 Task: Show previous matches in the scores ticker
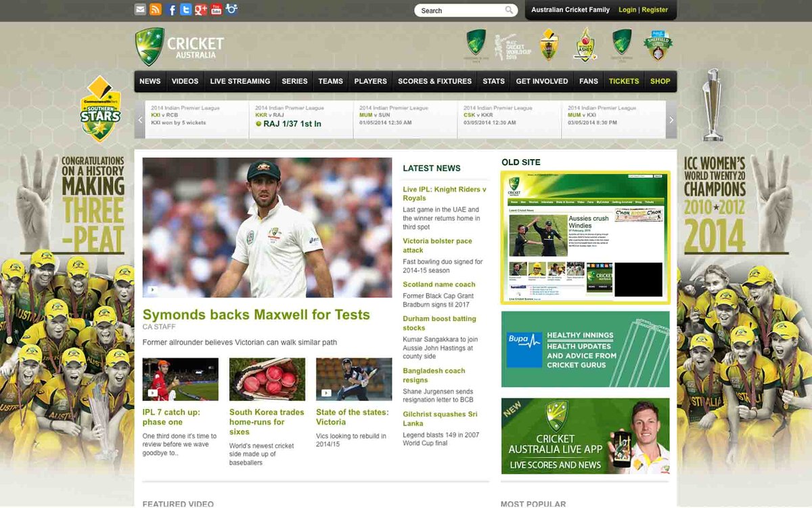click(140, 120)
